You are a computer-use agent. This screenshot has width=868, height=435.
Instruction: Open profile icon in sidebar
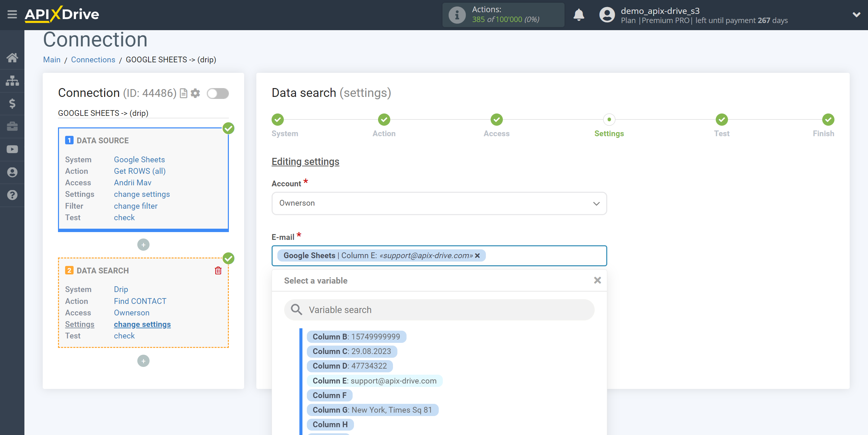coord(12,172)
